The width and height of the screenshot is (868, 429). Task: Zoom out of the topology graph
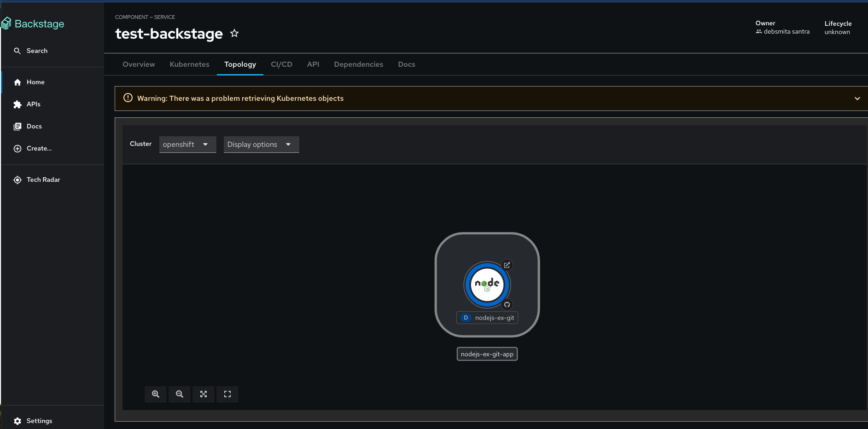[180, 394]
